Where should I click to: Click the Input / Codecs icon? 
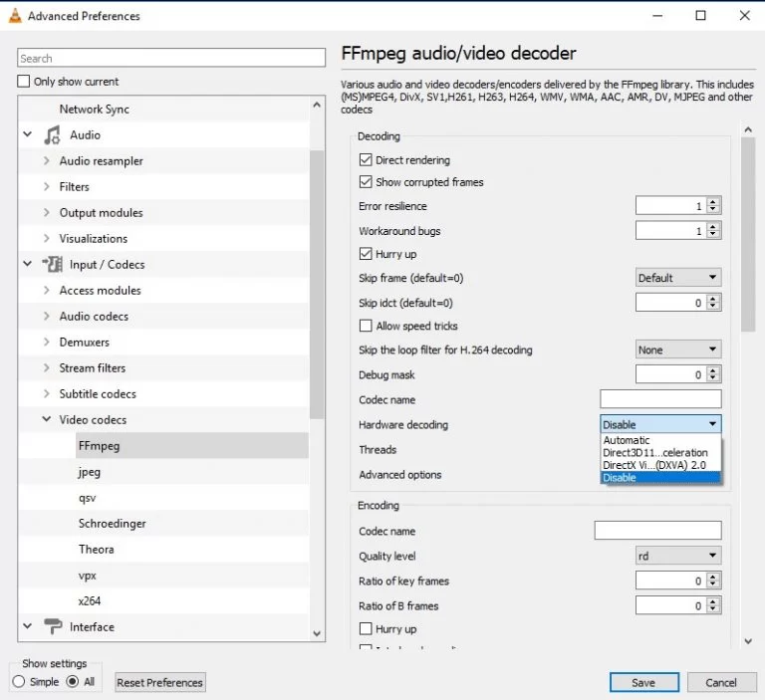tap(52, 265)
